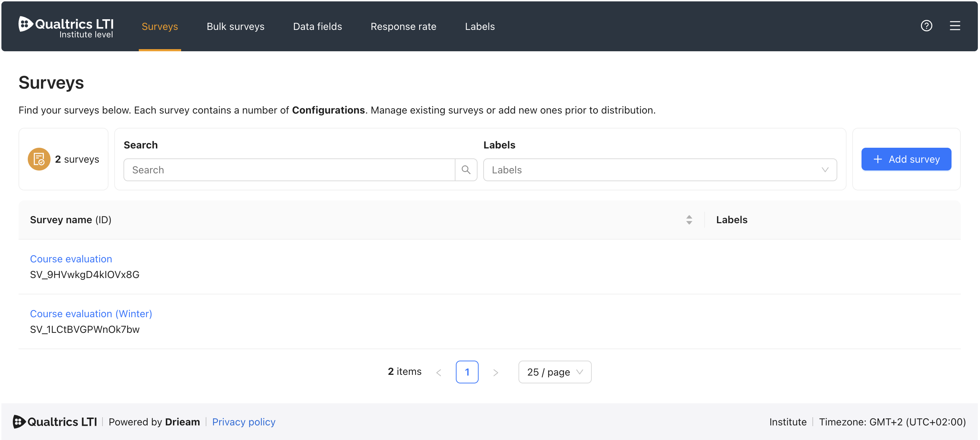Open the Surveys tab
The image size is (980, 440).
(160, 26)
